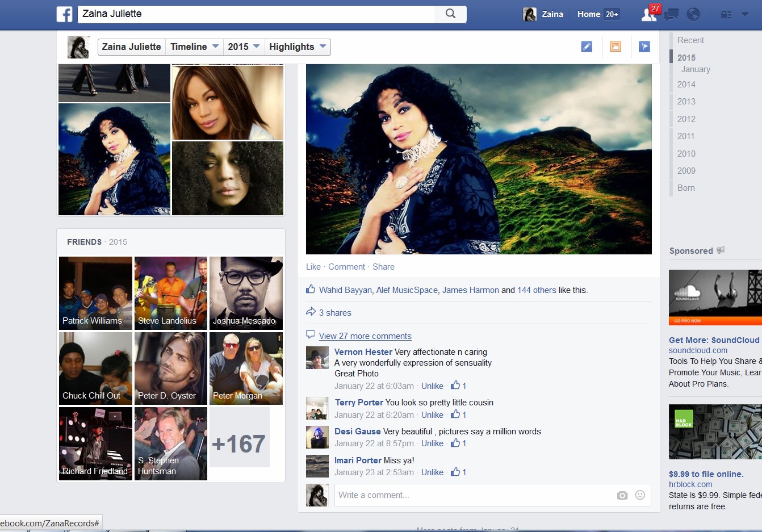Click the Zaina Juliette name button

[132, 47]
